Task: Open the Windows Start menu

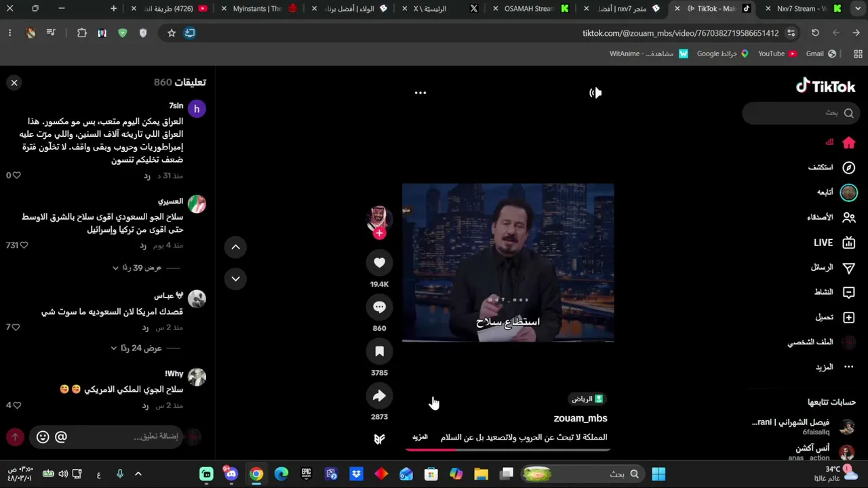Action: (658, 474)
